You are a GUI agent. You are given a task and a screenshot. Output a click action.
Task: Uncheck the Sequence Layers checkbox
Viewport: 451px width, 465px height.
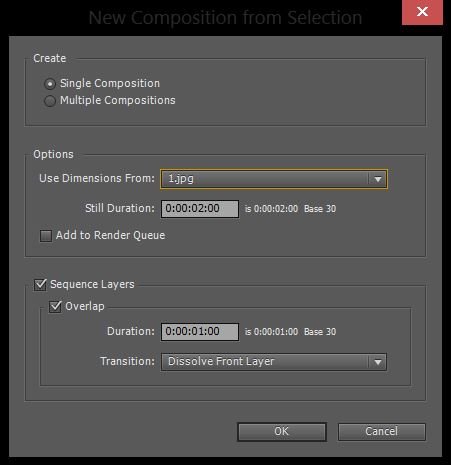(x=40, y=285)
